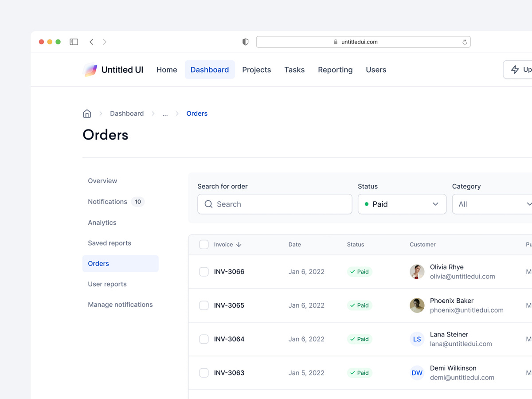The image size is (532, 399).
Task: Open the Status dropdown showing Paid
Action: [x=402, y=204]
